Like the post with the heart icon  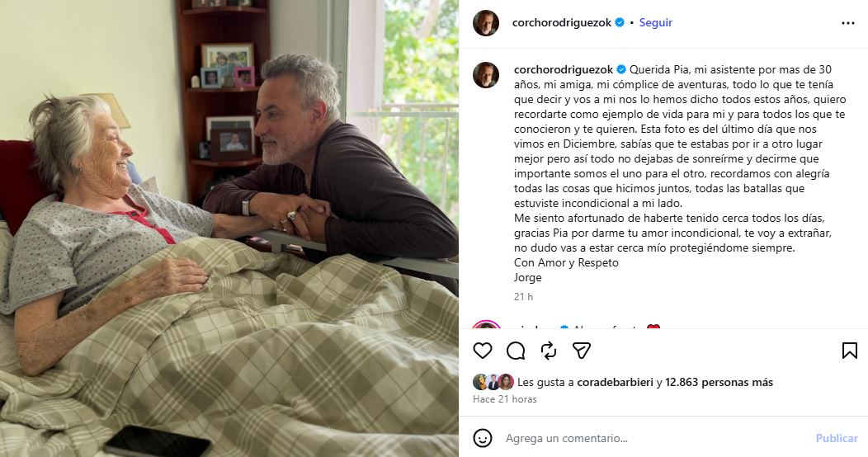point(482,351)
